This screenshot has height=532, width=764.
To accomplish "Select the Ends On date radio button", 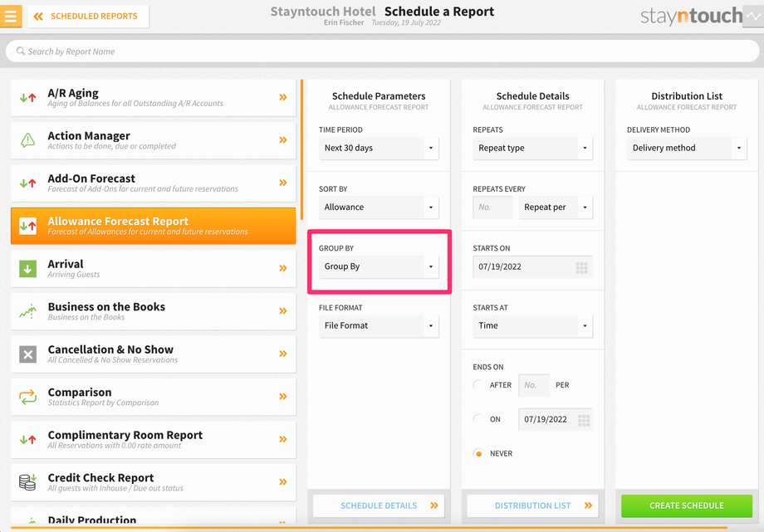I will (x=478, y=419).
